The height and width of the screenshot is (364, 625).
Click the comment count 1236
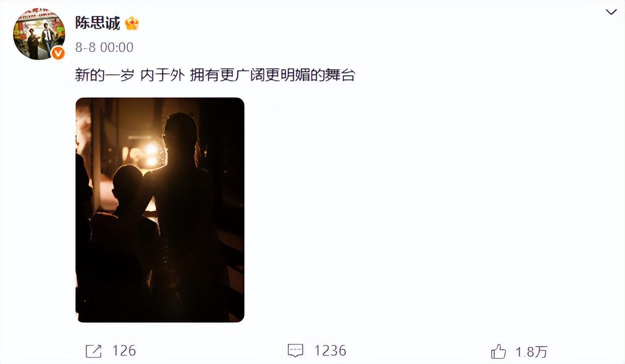pos(331,351)
